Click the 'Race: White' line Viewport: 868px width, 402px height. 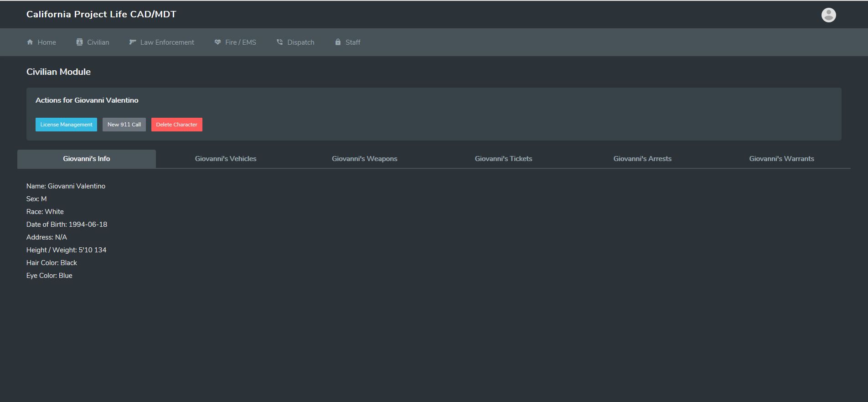click(45, 212)
